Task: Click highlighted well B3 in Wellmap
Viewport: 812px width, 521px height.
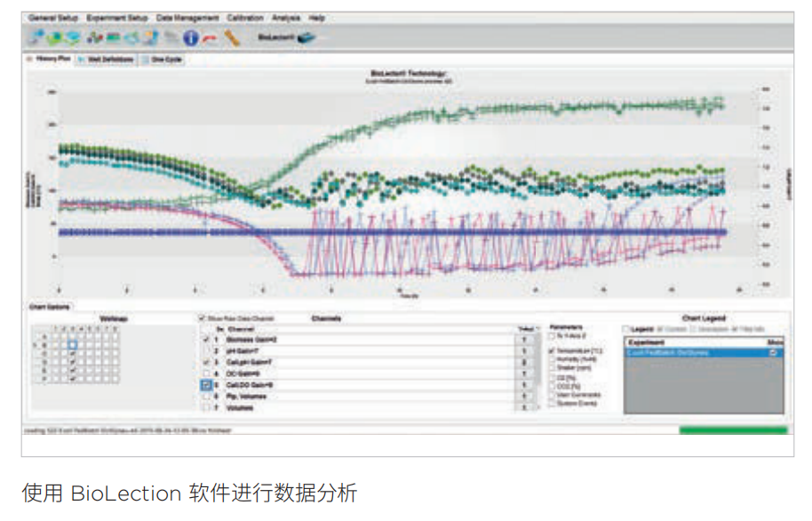Action: point(73,344)
